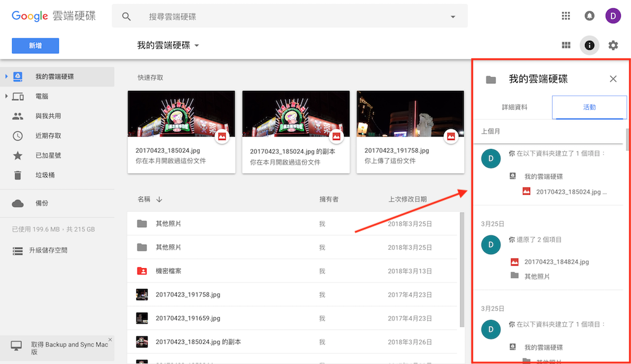Open the profile avatar menu
The width and height of the screenshot is (631, 364).
click(613, 15)
